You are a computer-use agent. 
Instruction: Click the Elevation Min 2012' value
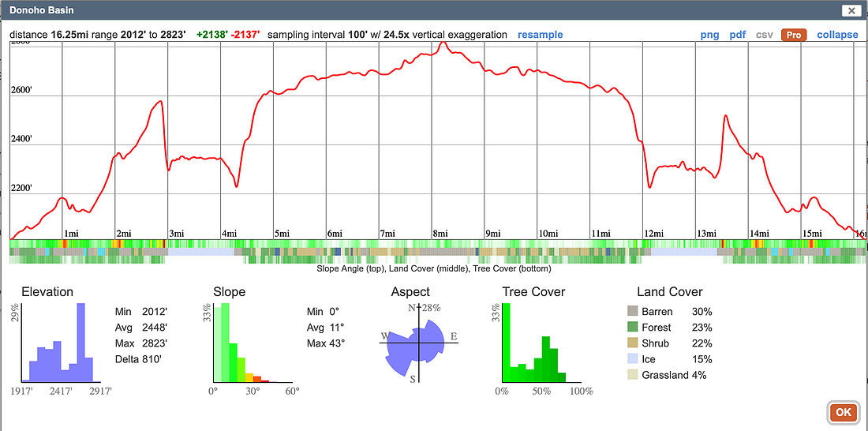tap(155, 311)
